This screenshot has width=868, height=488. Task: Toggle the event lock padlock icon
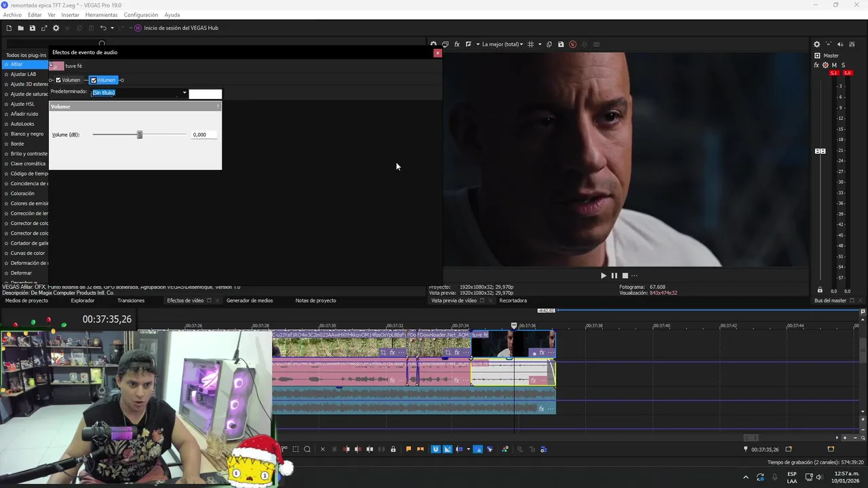point(393,449)
